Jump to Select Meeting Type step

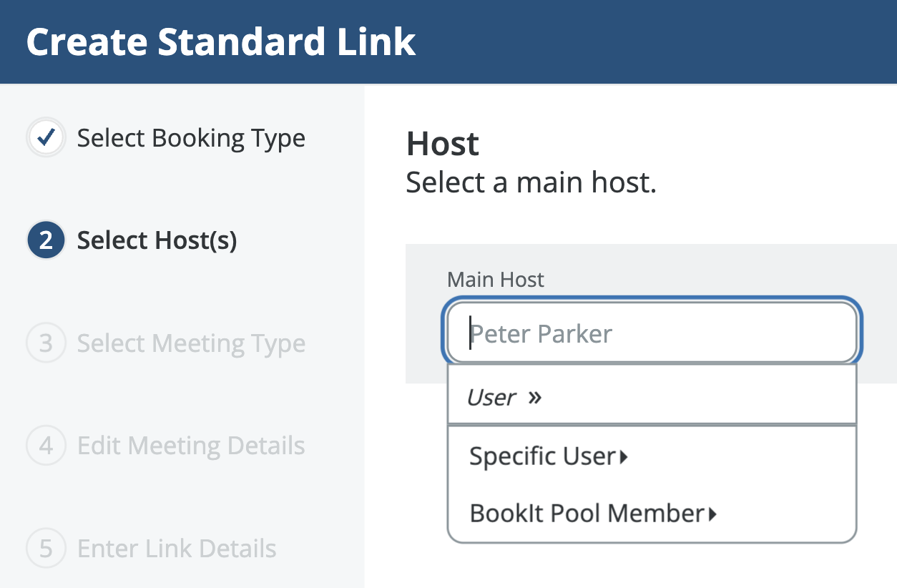coord(191,343)
